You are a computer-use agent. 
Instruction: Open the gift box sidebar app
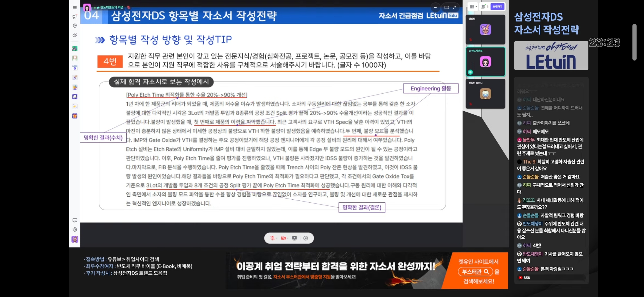75,116
